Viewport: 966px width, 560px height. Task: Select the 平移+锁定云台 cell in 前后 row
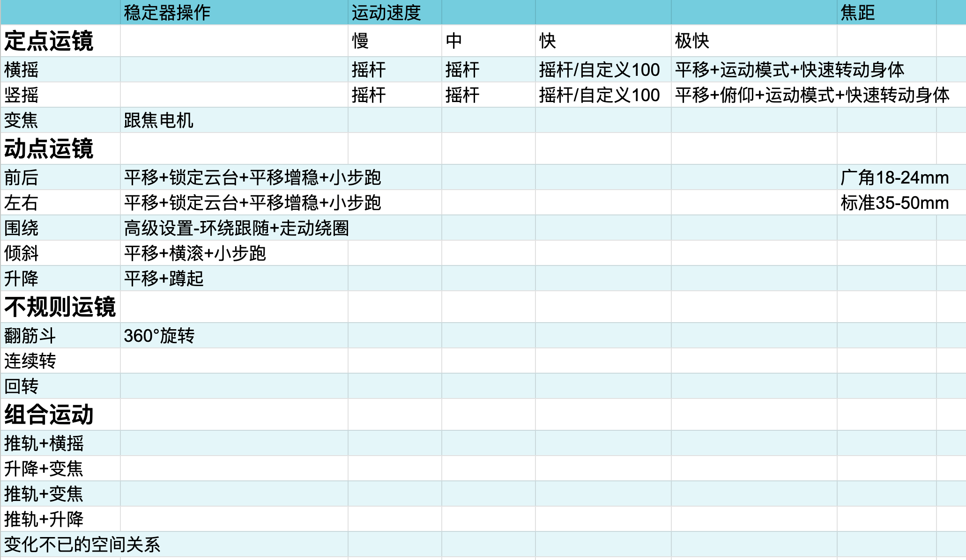pos(252,177)
